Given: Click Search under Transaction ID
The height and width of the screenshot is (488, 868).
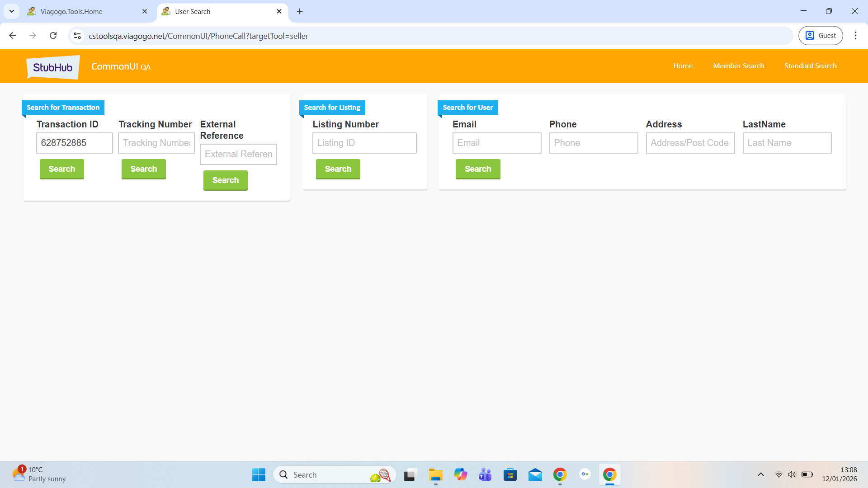Looking at the screenshot, I should (62, 169).
